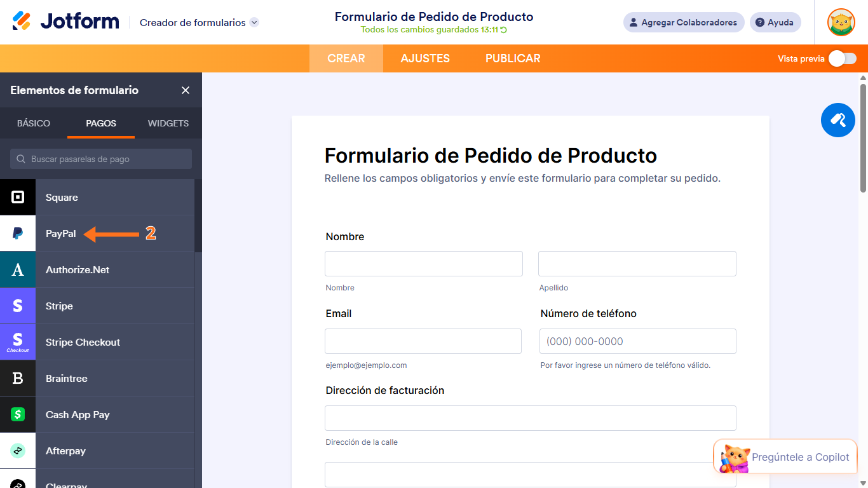Select the Stripe icon in the sidebar

(17, 306)
